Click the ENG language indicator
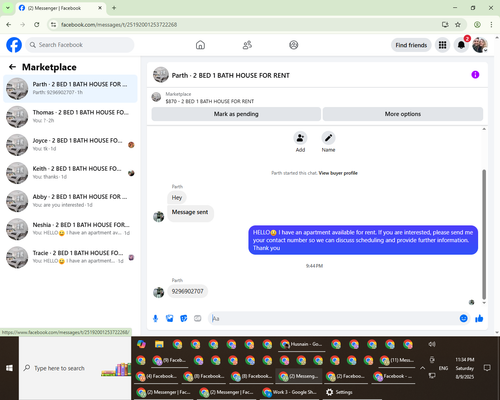This screenshot has height=400, width=500. [x=443, y=368]
